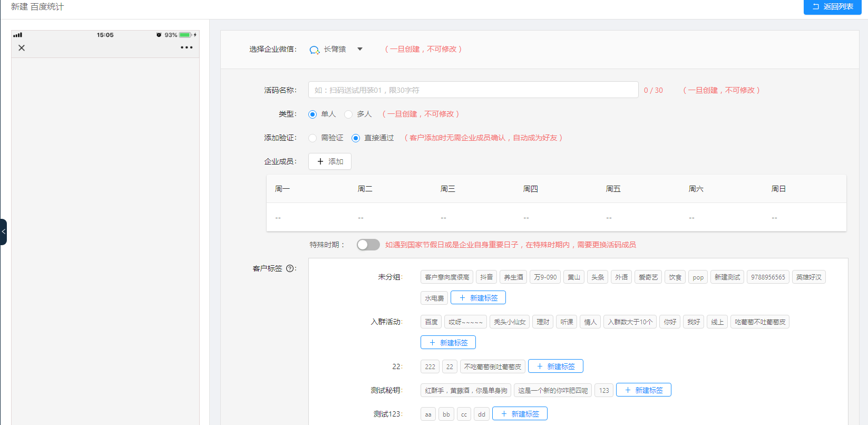Select the 英雄好汉 tag
This screenshot has height=425, width=868.
[809, 277]
